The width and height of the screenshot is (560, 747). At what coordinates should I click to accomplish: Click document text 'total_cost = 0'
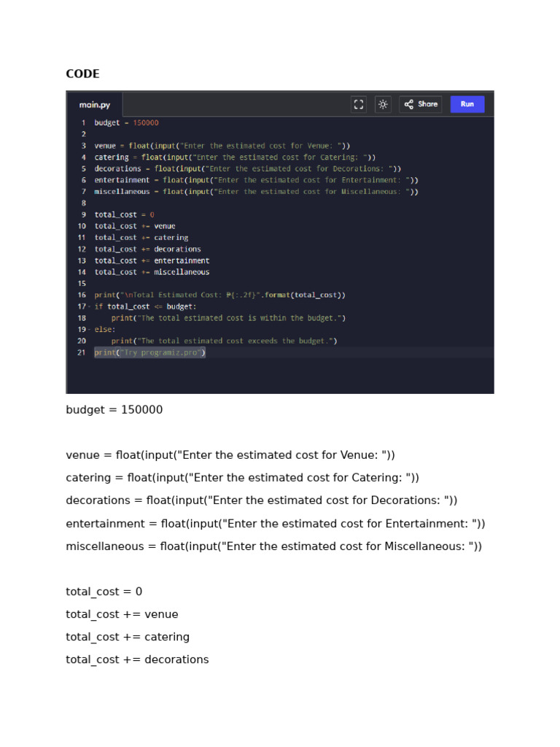pyautogui.click(x=104, y=592)
